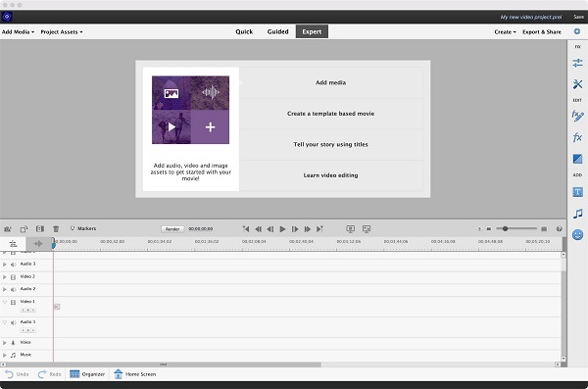Viewport: 588px width, 389px height.
Task: Go to the Home Screen
Action: pos(134,374)
